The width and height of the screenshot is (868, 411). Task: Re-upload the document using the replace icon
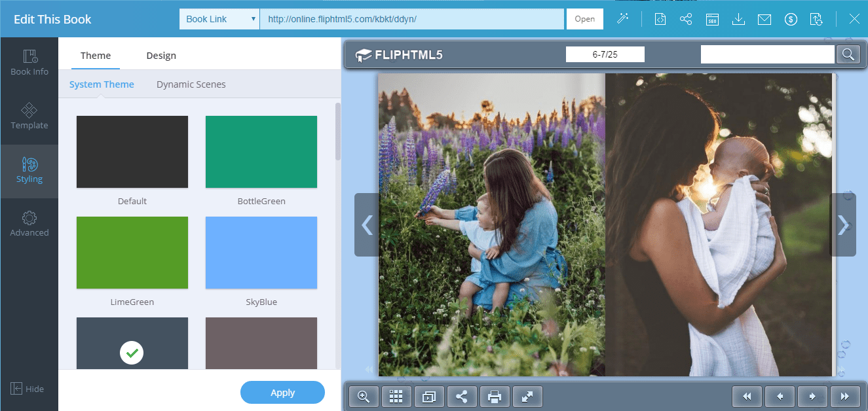coord(817,19)
